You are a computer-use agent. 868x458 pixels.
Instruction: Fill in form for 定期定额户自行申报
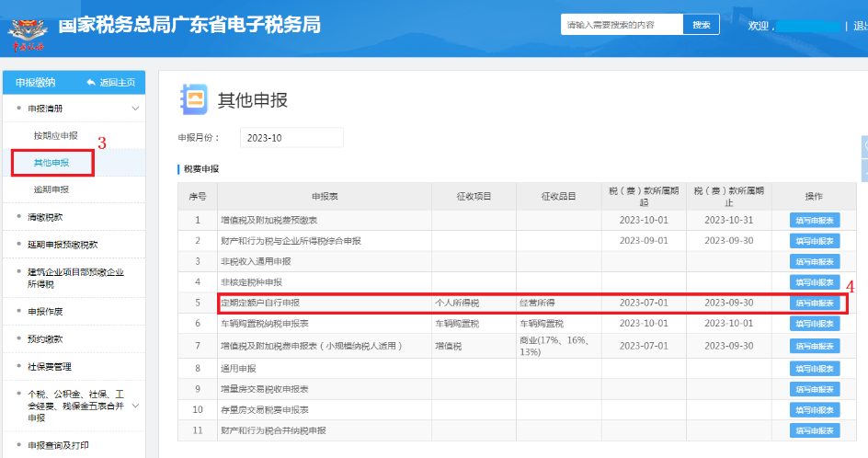pos(815,303)
